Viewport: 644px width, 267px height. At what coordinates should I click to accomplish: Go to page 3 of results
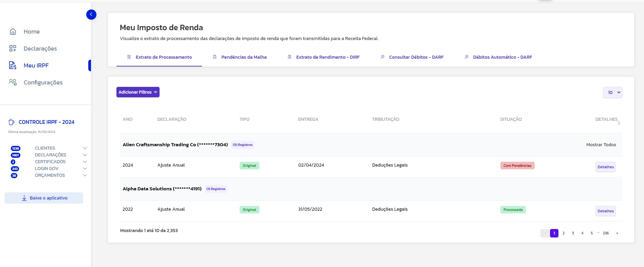coord(573,233)
